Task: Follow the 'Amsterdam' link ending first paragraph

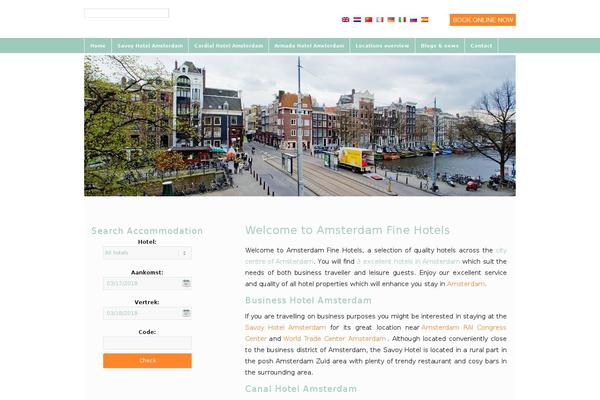Action: tap(466, 284)
